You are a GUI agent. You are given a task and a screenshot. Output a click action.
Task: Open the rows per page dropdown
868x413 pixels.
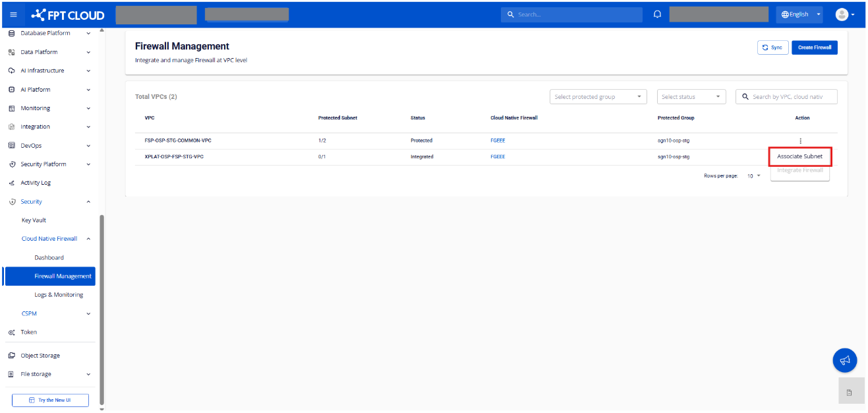tap(753, 176)
